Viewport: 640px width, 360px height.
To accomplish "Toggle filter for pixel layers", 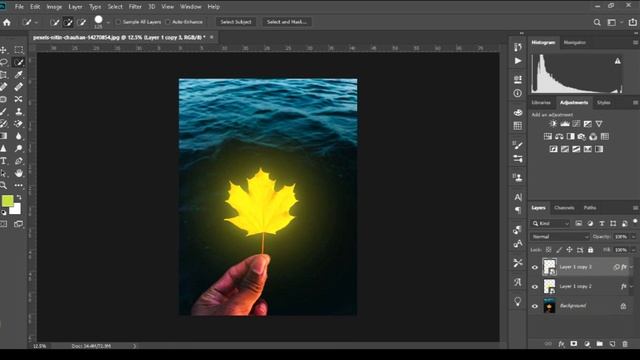I will coord(578,224).
